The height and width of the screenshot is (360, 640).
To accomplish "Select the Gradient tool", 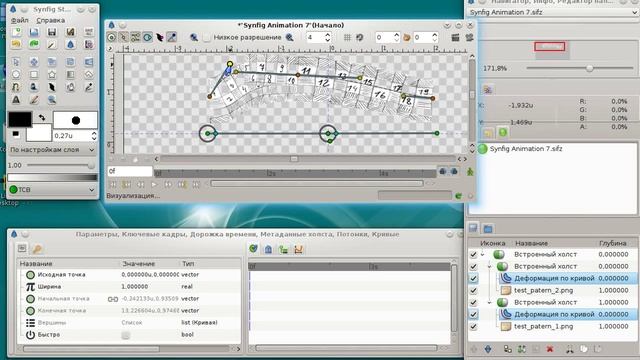I will pos(70,75).
